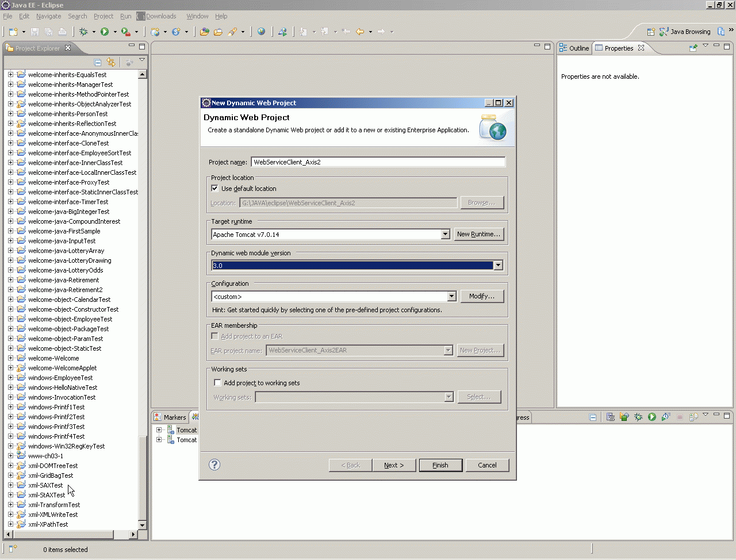The height and width of the screenshot is (560, 736).
Task: Select the xml-DOMTreeTest project
Action: click(x=53, y=466)
